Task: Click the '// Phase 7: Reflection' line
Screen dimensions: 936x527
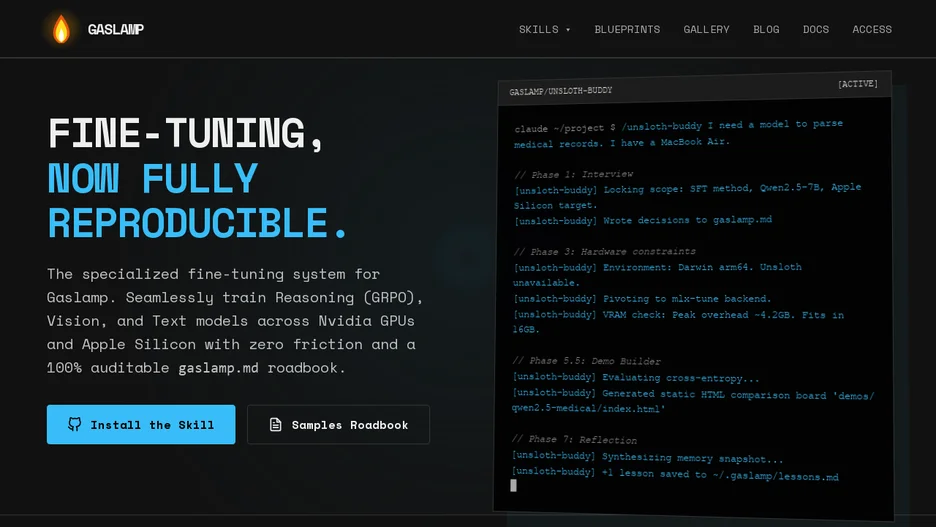Action: point(574,439)
